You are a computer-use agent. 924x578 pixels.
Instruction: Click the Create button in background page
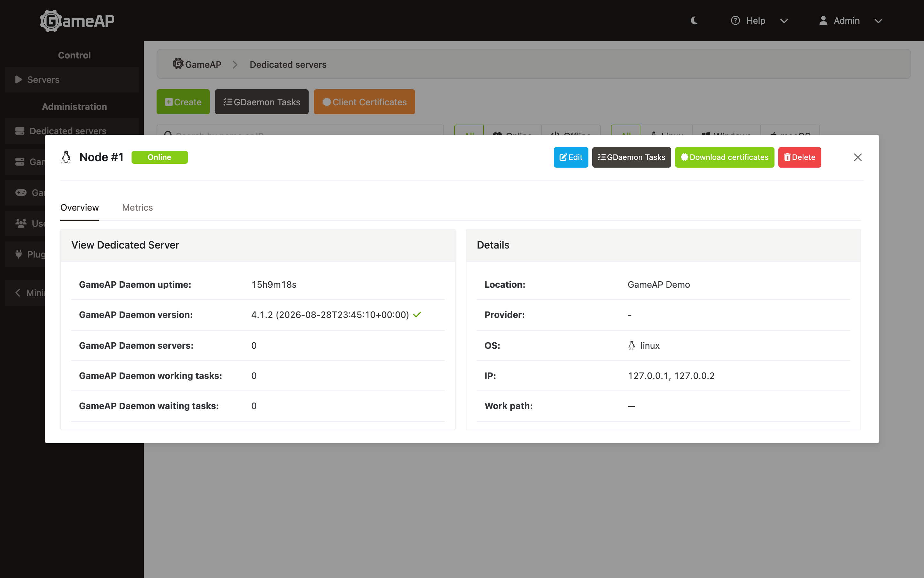pyautogui.click(x=183, y=102)
